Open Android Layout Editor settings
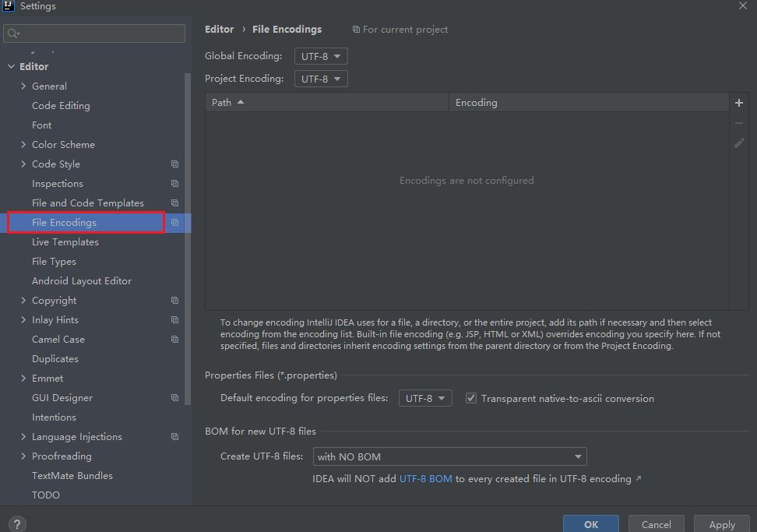 tap(82, 281)
